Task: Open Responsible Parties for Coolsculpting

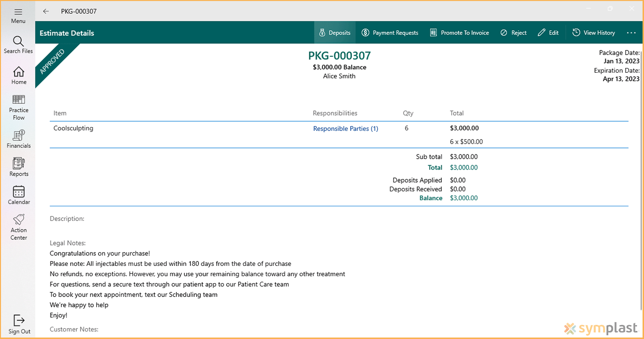Action: point(346,128)
